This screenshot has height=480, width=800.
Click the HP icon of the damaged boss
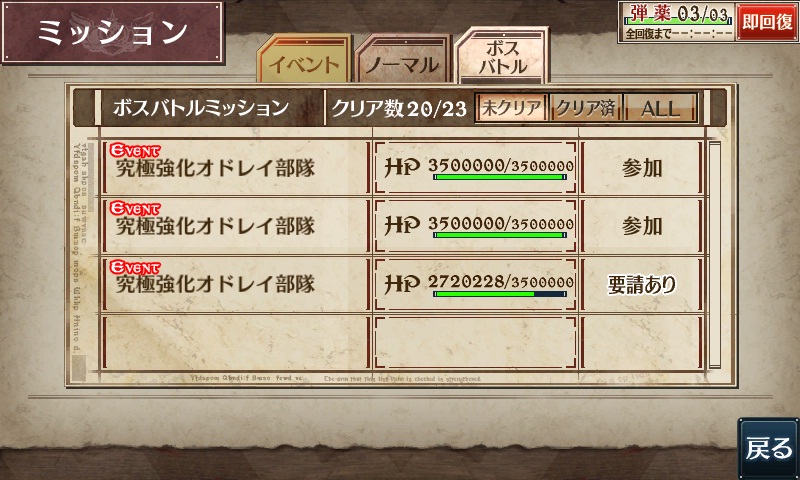(402, 283)
